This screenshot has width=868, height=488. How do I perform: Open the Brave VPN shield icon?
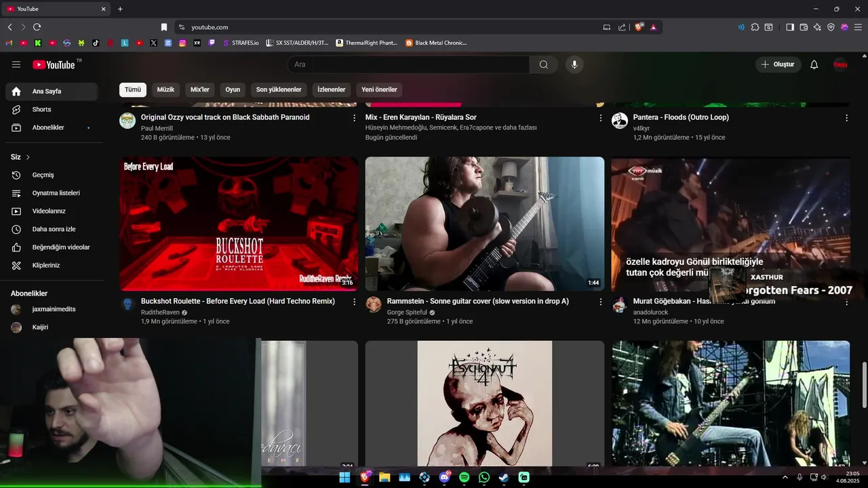[x=831, y=27]
